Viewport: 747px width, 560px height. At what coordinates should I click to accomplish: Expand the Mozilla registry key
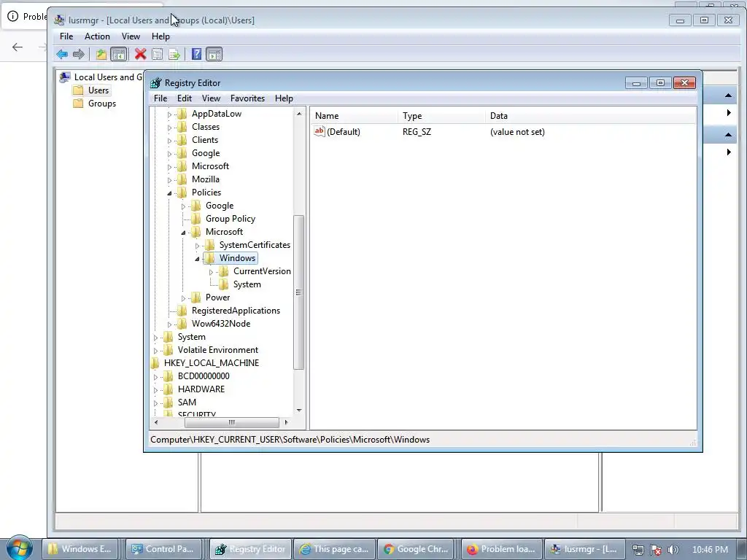tap(169, 180)
